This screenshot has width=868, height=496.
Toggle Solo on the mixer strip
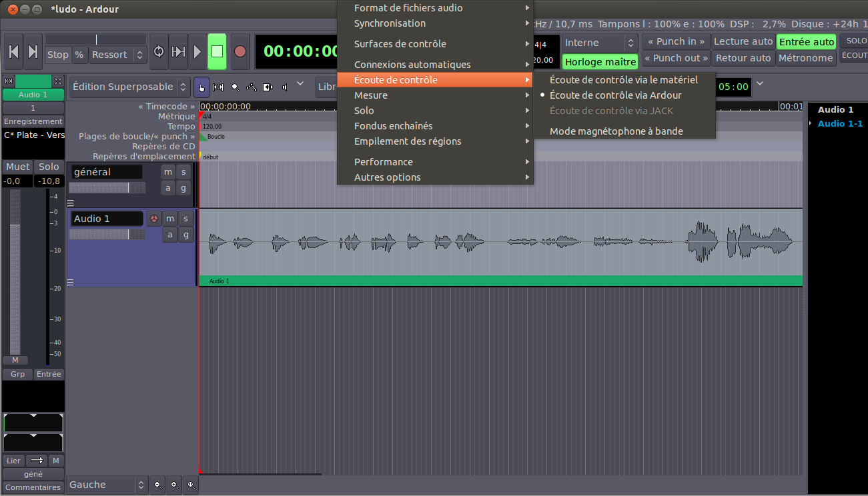coord(49,167)
